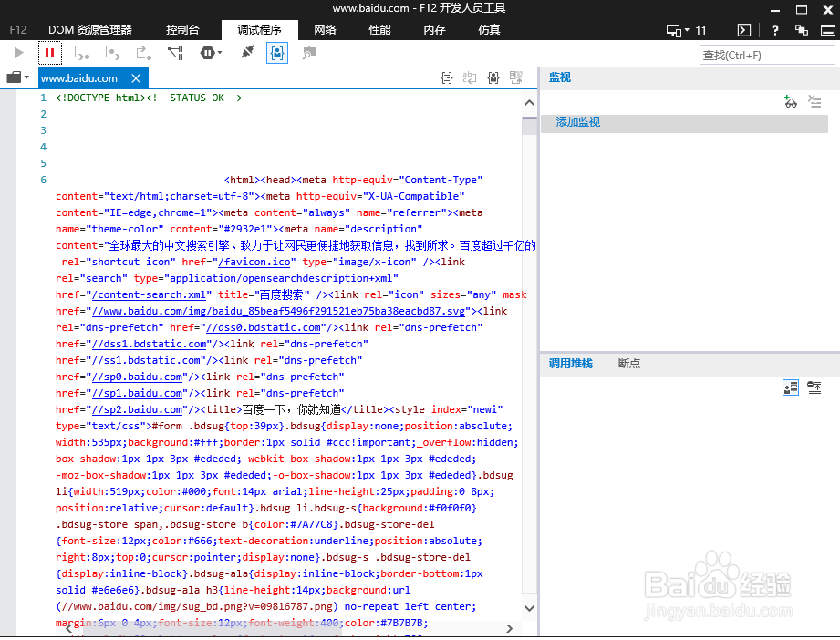
Task: Toggle the Debug just my code button
Action: pyautogui.click(x=277, y=53)
